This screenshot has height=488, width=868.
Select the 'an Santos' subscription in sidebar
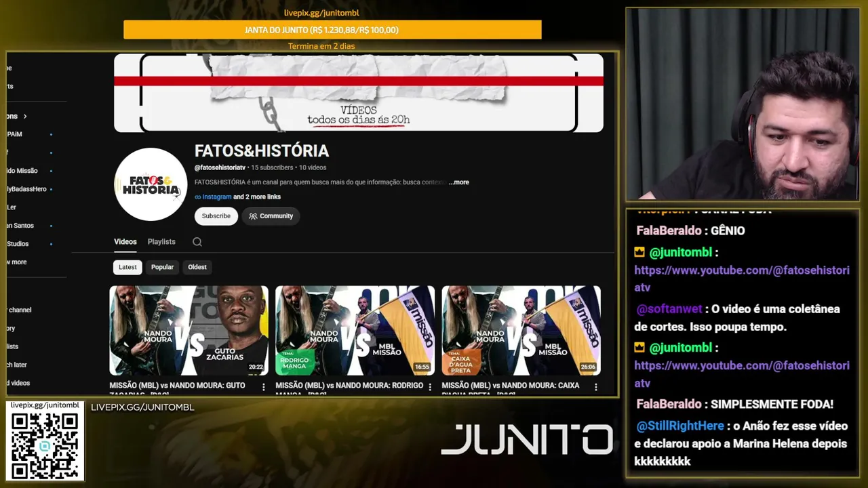click(20, 226)
